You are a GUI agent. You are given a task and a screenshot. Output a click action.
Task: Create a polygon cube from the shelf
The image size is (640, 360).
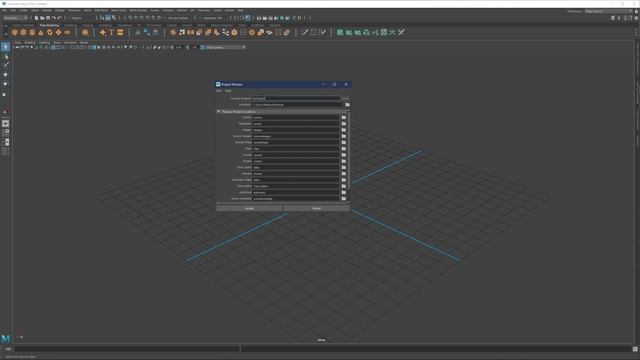(x=23, y=32)
